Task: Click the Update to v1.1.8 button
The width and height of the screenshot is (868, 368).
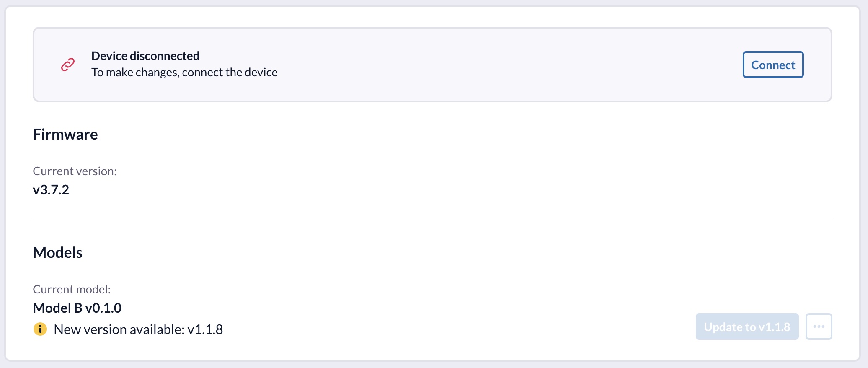Action: click(747, 327)
